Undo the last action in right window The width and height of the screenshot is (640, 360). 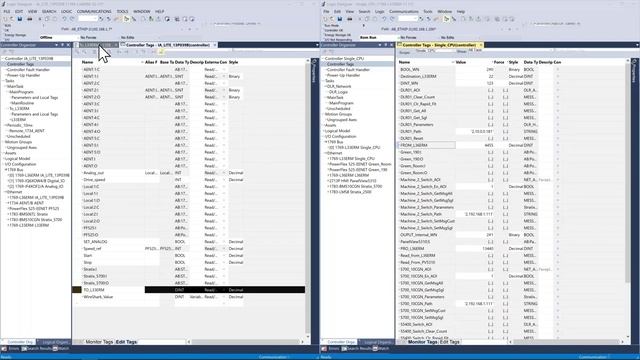[x=384, y=19]
